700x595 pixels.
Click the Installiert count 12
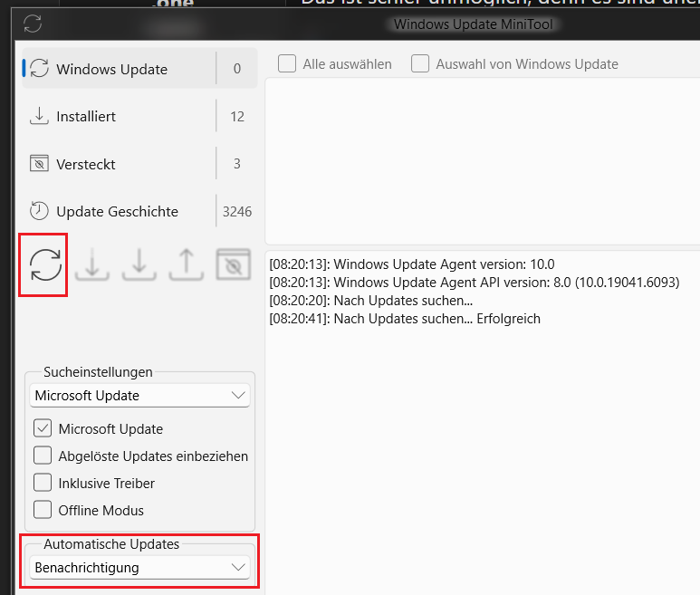pyautogui.click(x=237, y=117)
